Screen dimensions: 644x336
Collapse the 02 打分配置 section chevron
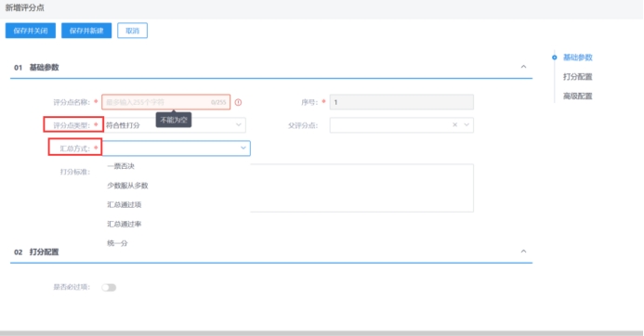(x=523, y=252)
